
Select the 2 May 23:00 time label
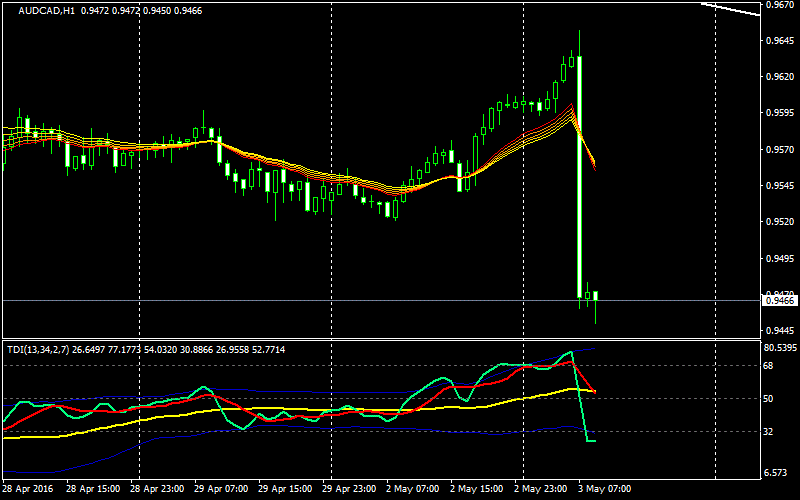point(542,490)
